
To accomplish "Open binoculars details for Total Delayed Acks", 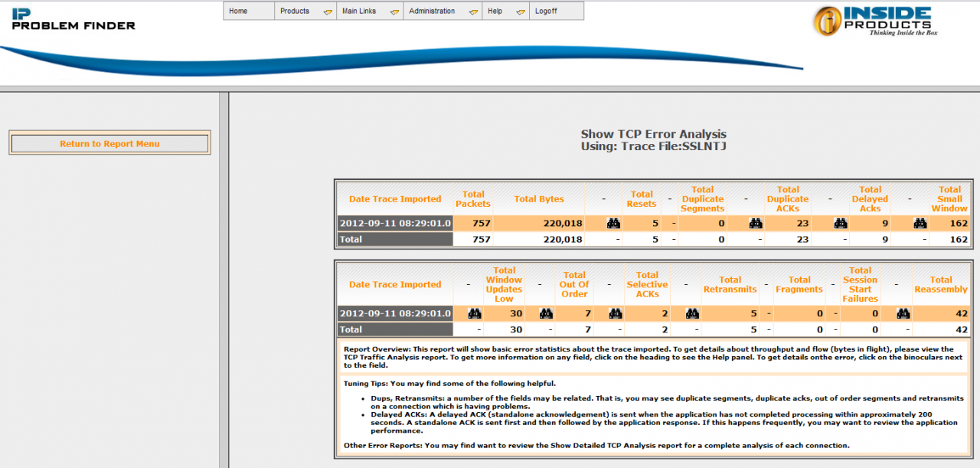I will 841,224.
